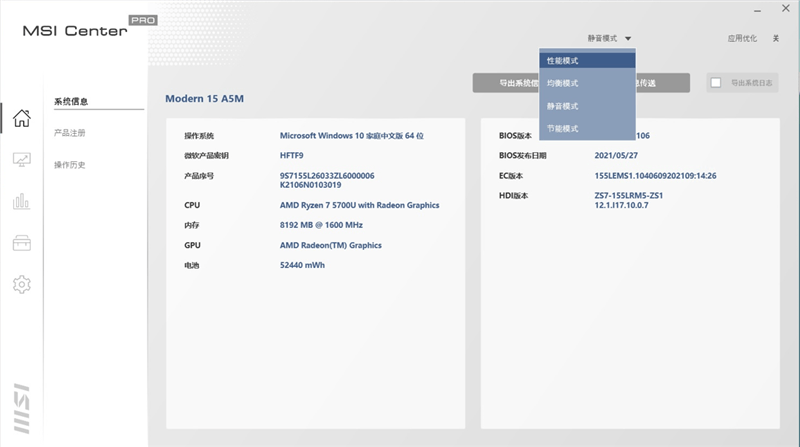800x447 pixels.
Task: Click serial number 9S7155L26033ZL6000006
Action: point(327,176)
